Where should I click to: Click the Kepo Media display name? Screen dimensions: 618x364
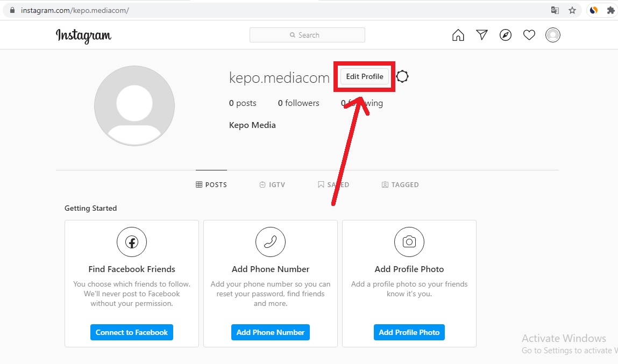tap(252, 125)
